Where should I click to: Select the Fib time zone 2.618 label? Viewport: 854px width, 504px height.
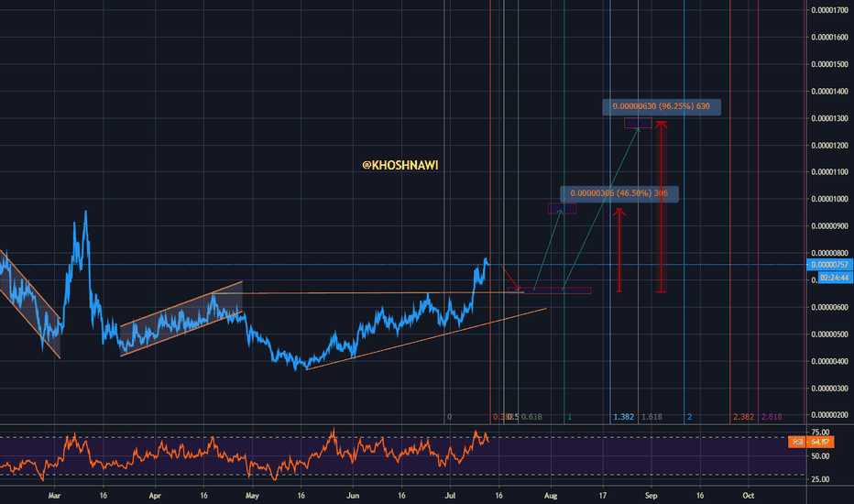click(x=772, y=417)
